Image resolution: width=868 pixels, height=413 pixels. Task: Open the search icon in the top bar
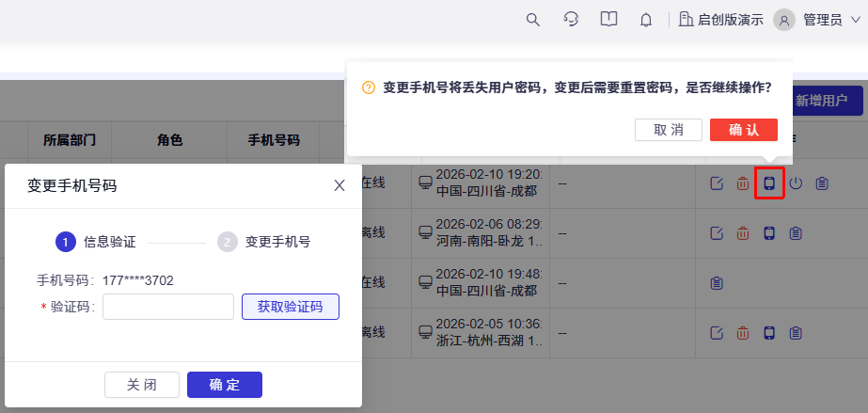pyautogui.click(x=532, y=20)
